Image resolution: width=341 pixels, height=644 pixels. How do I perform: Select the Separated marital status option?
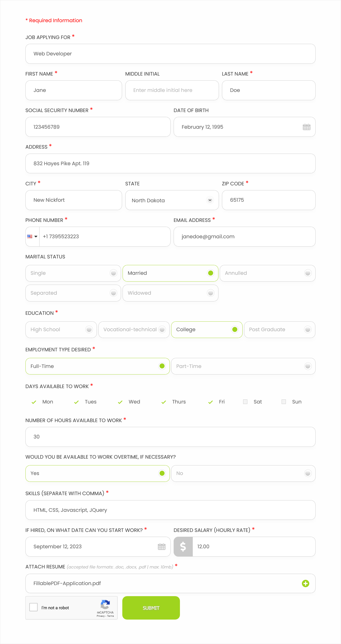pos(73,293)
